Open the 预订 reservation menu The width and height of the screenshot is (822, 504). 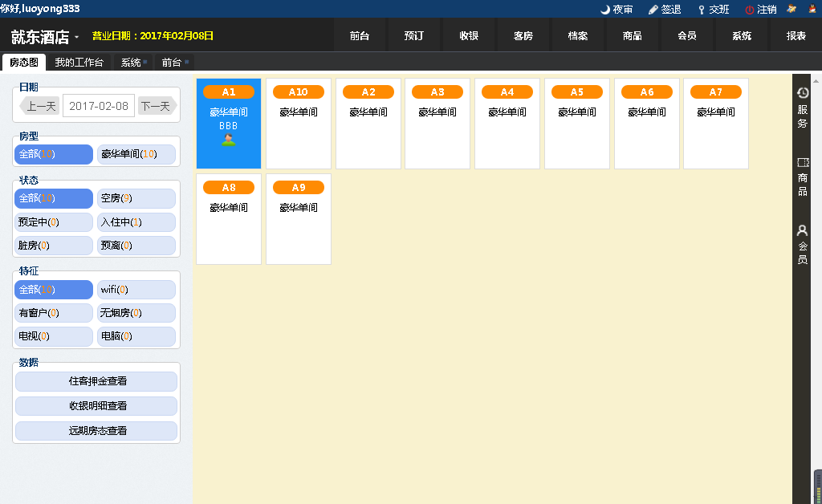tap(414, 36)
